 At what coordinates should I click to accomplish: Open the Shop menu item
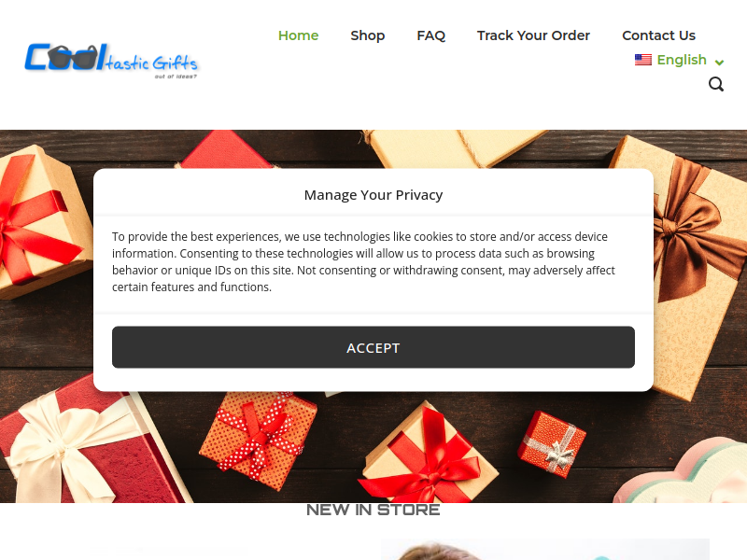[x=367, y=35]
